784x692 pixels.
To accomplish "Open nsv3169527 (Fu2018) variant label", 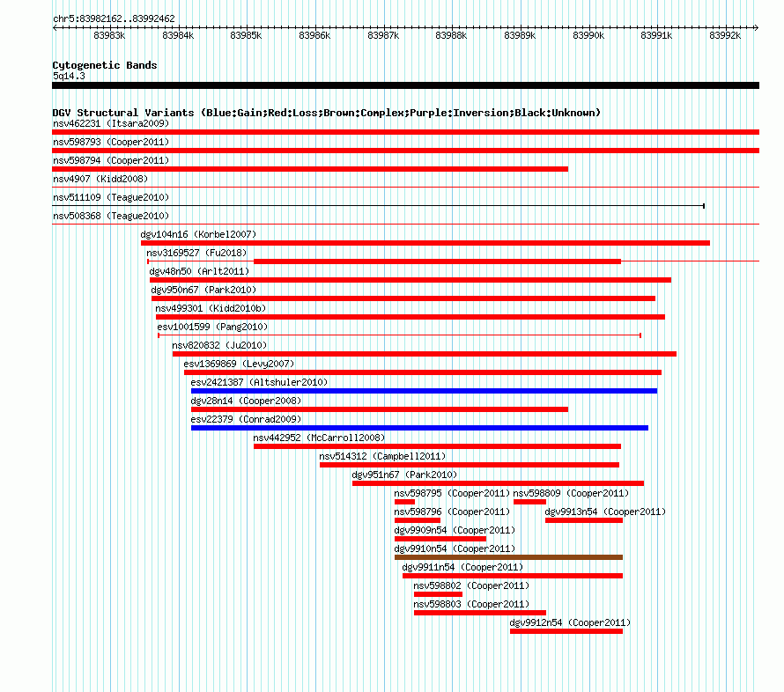I will pyautogui.click(x=196, y=253).
